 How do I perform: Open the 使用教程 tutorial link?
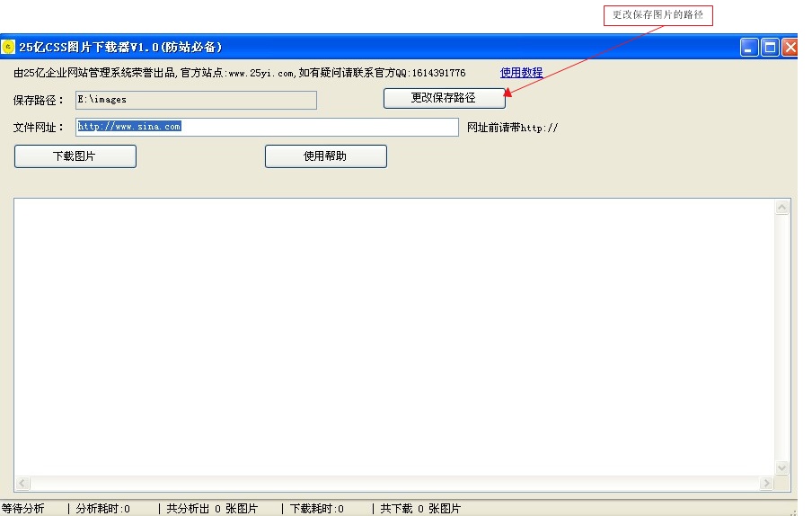tap(521, 73)
